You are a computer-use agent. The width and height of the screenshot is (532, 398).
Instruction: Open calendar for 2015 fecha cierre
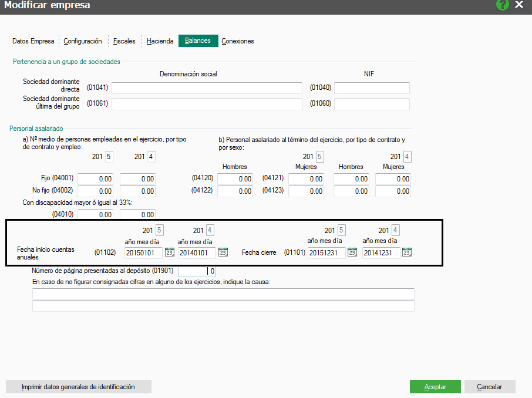pos(352,252)
